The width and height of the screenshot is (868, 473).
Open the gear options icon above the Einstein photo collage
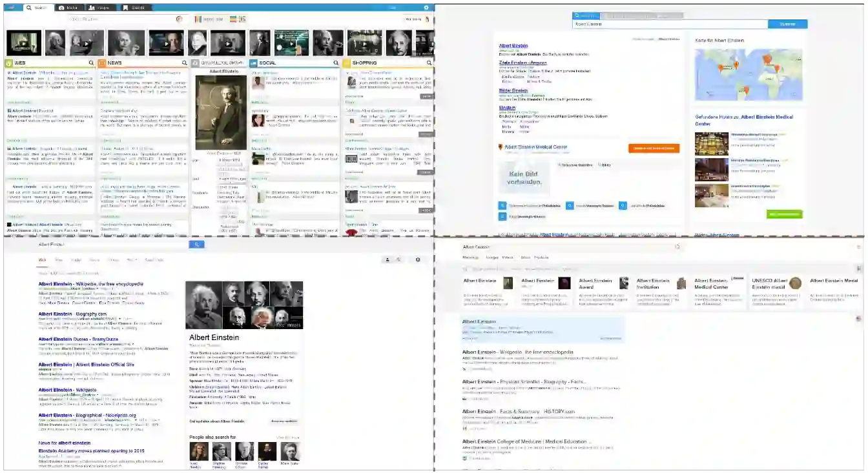(x=418, y=259)
